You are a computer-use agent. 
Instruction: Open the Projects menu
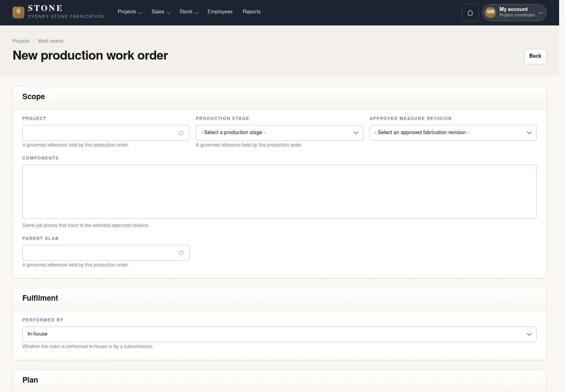[130, 12]
